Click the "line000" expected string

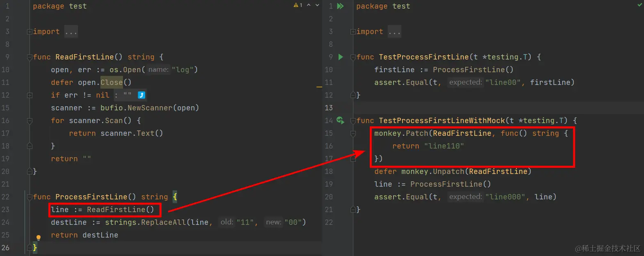(505, 197)
